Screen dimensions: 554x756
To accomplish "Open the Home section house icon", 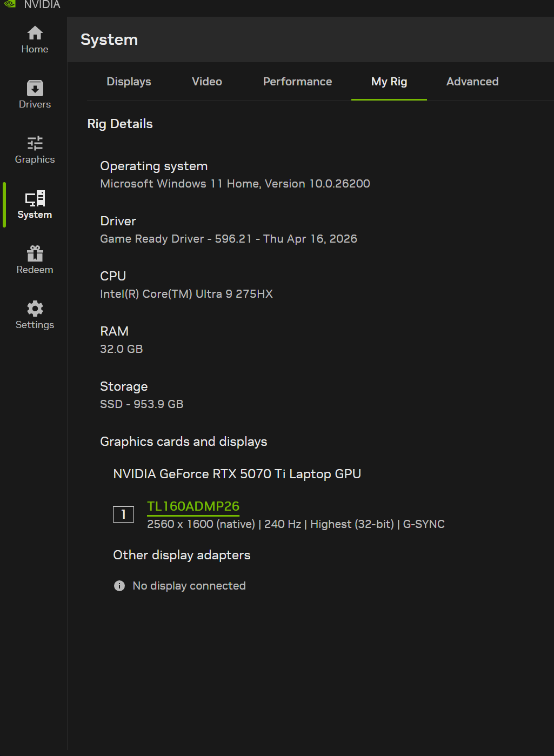I will point(35,33).
